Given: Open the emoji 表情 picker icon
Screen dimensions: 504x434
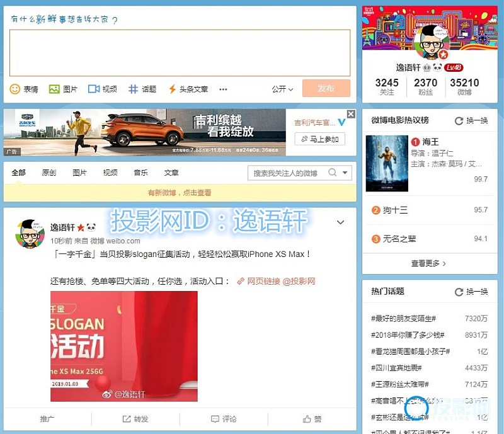Looking at the screenshot, I should tap(14, 89).
